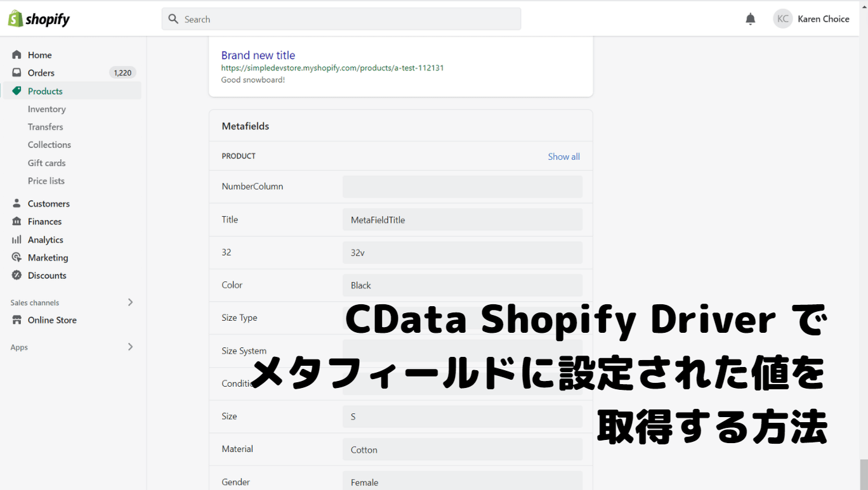Focus the Search field

[341, 19]
